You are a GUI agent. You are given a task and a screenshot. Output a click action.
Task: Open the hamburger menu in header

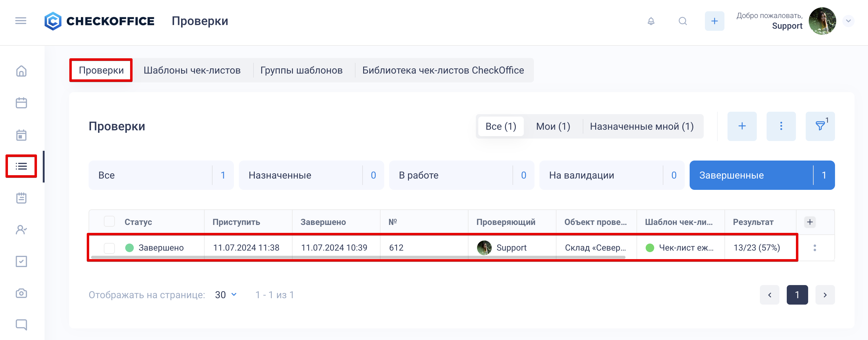[20, 21]
